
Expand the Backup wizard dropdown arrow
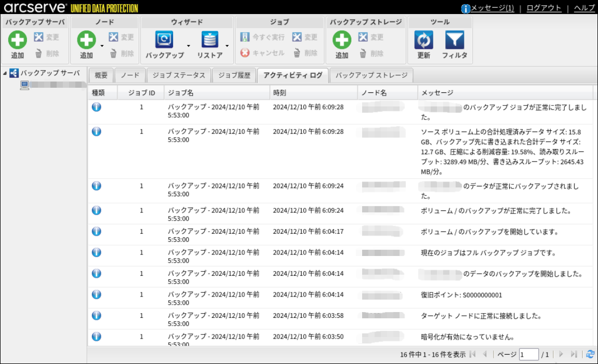tap(189, 46)
